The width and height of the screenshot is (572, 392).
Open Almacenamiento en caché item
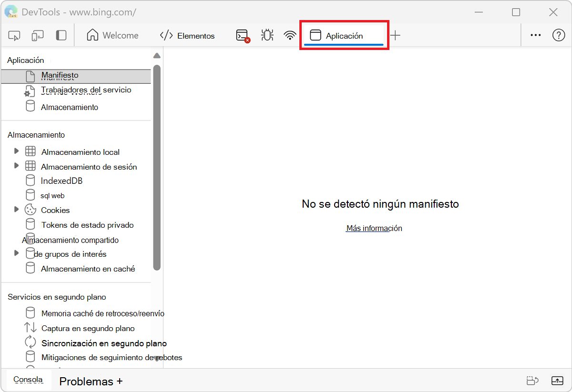coord(88,269)
